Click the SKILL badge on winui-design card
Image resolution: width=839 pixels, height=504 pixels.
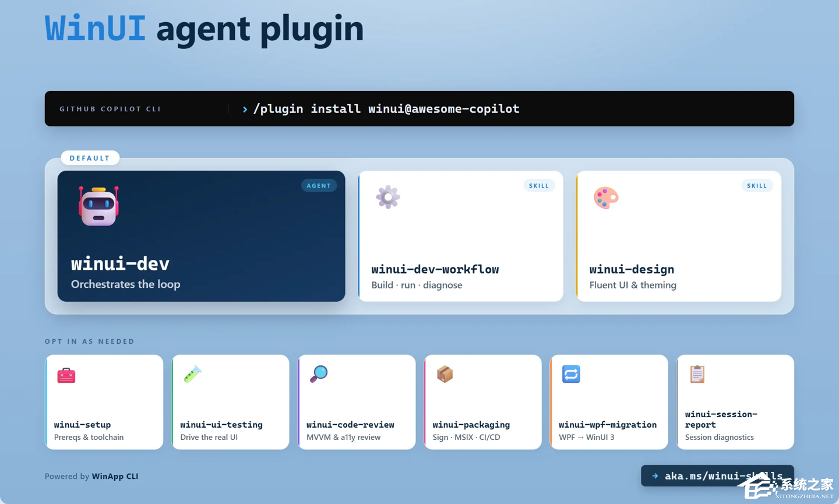pos(757,185)
